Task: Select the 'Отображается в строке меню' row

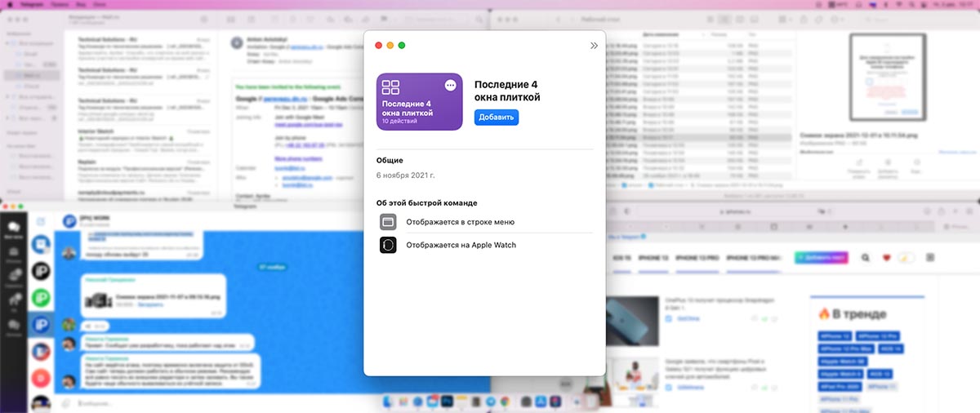Action: tap(485, 221)
